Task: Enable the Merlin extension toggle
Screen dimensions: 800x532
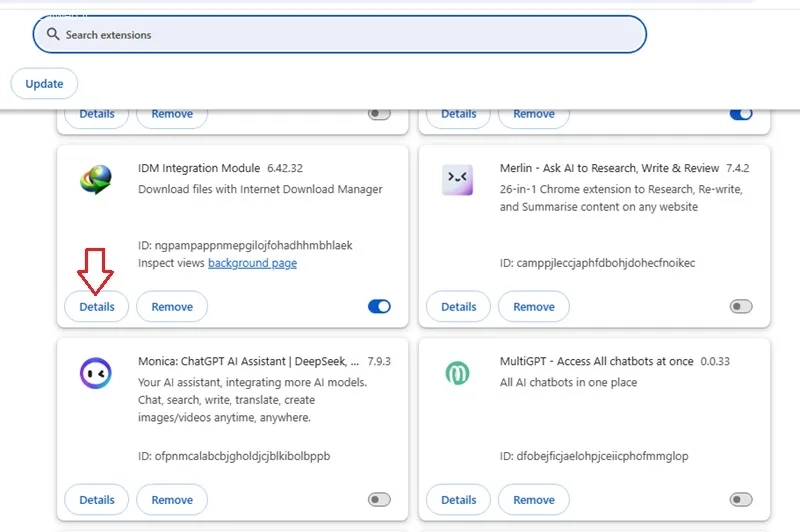Action: coord(741,307)
